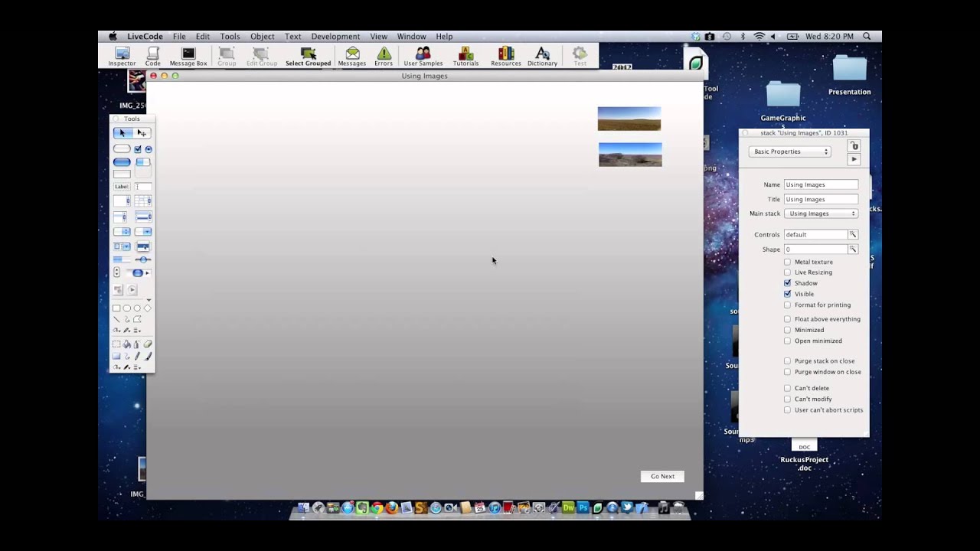Choose the slider control in Tools palette
Screen dimensions: 980x551
tap(142, 260)
